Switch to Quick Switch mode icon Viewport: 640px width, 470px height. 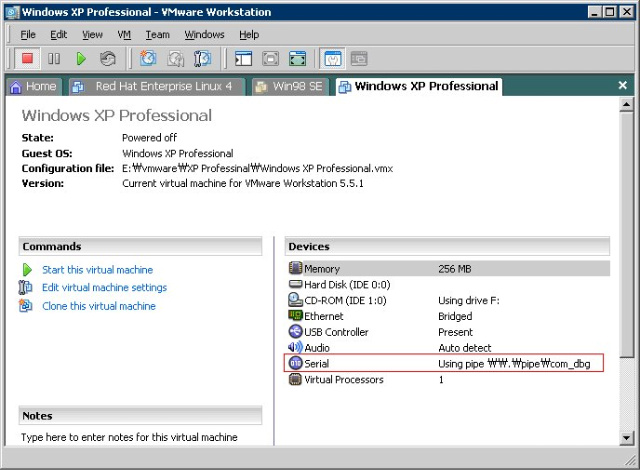tap(270, 59)
